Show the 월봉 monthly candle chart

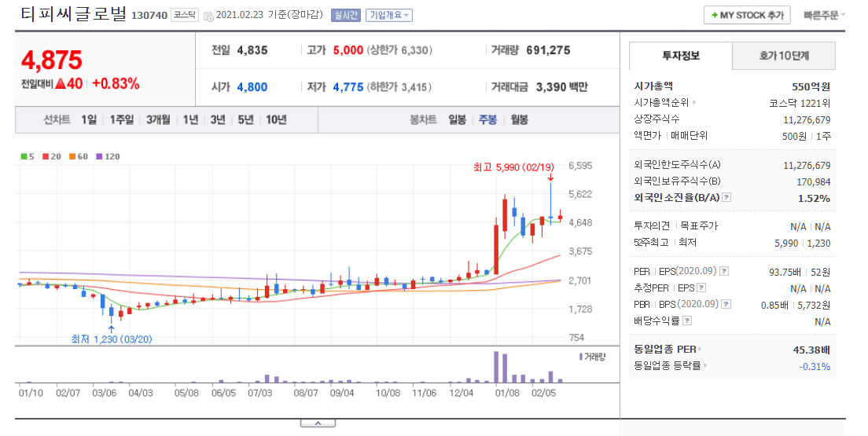click(519, 119)
